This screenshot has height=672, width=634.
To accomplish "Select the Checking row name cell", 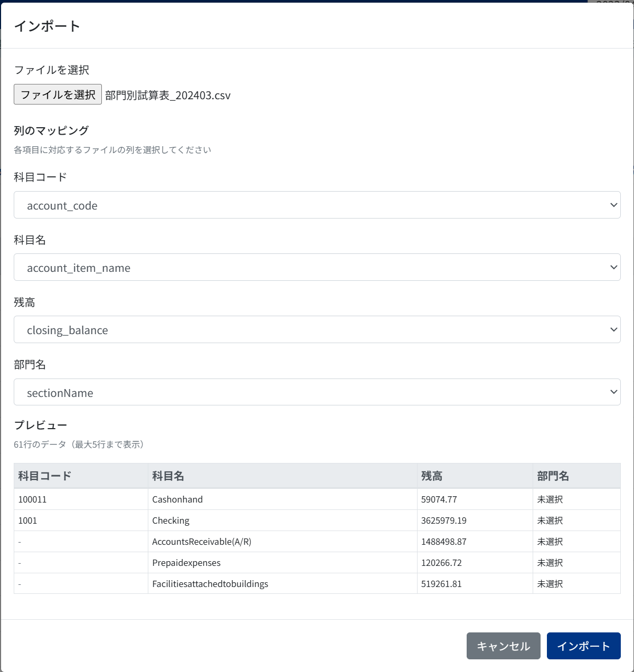I will [171, 520].
